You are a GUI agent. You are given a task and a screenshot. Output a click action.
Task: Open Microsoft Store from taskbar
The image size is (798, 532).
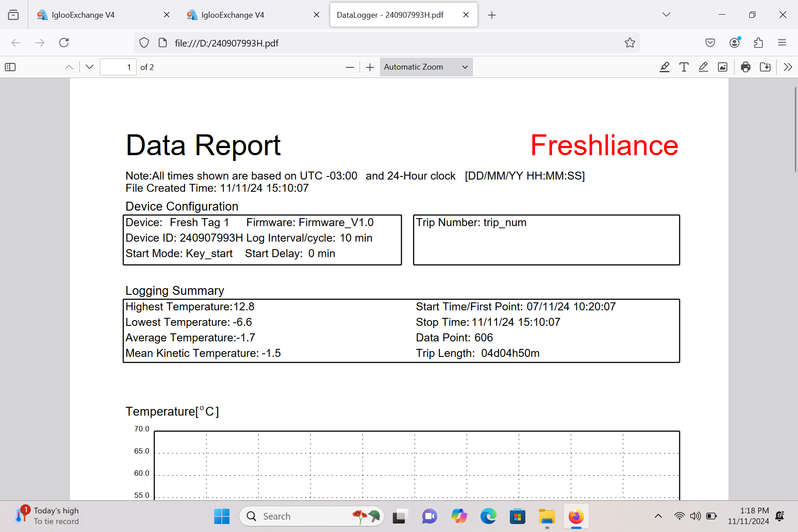click(517, 516)
